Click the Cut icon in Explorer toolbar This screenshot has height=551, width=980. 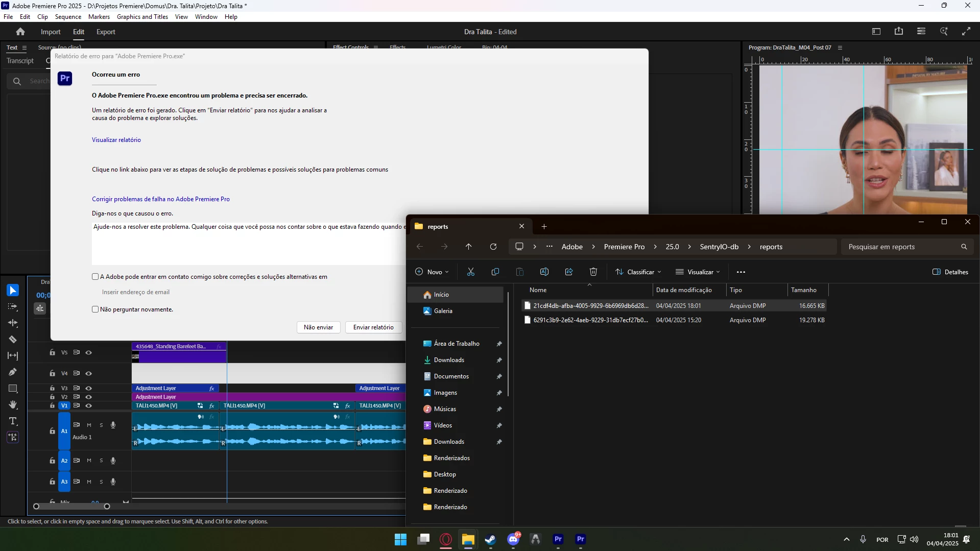click(x=471, y=272)
